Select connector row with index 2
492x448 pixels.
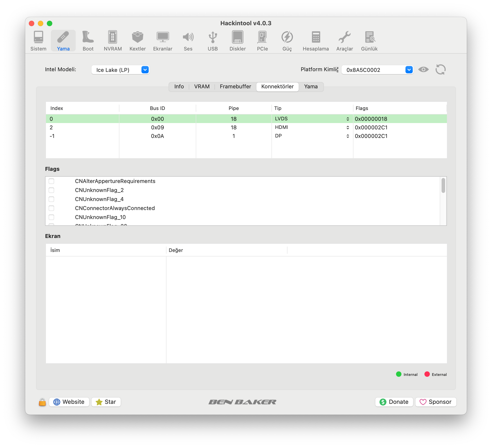pyautogui.click(x=246, y=128)
